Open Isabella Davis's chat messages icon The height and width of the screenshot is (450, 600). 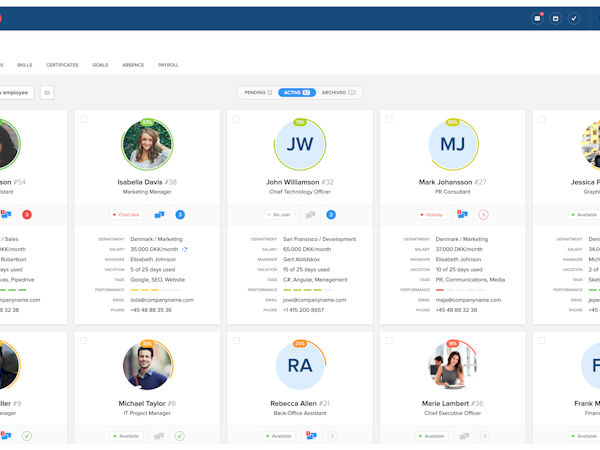coord(159,215)
